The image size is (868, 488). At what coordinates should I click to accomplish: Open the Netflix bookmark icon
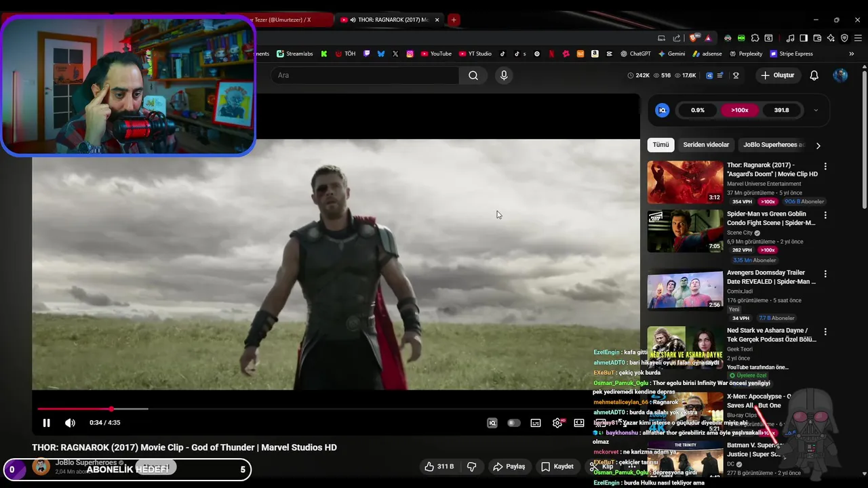(x=551, y=54)
